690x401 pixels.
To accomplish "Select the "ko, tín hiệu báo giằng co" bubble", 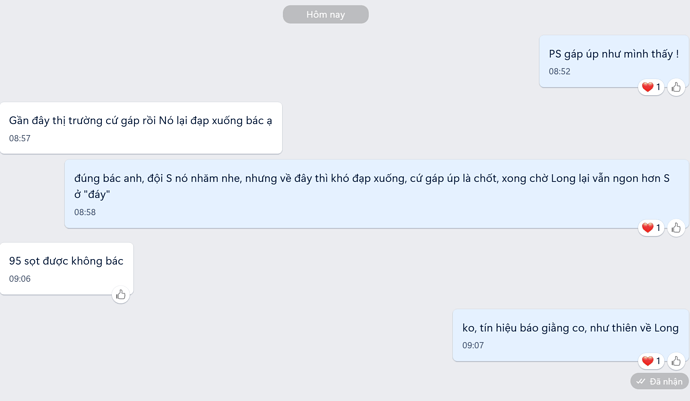I will pos(570,335).
